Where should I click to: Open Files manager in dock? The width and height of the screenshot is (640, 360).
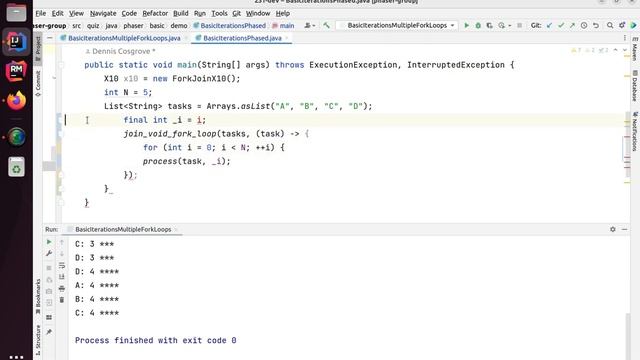coord(16,12)
